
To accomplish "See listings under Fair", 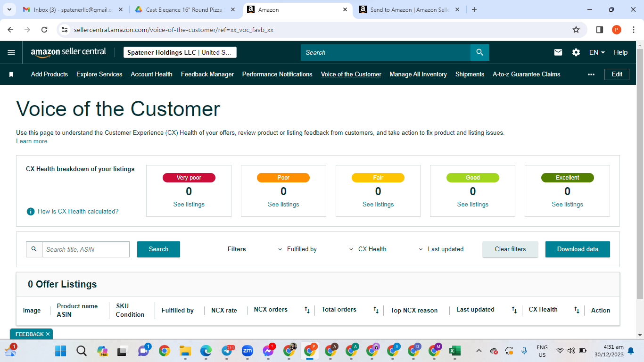I will (x=378, y=205).
